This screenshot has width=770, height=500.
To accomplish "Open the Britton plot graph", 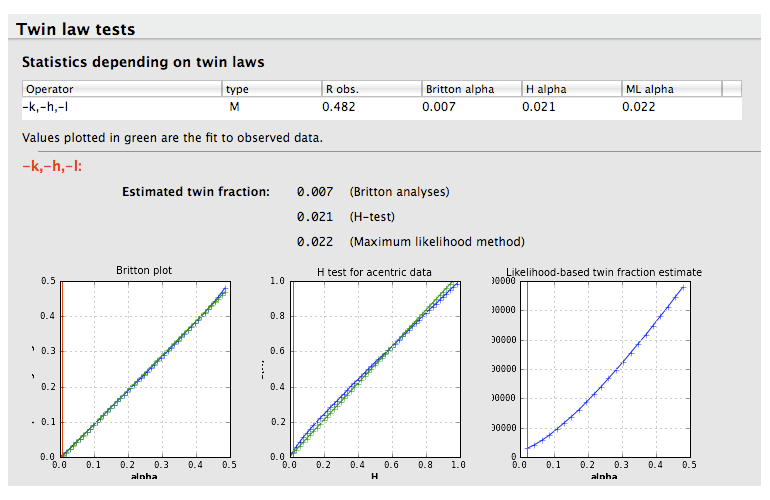I will (147, 368).
